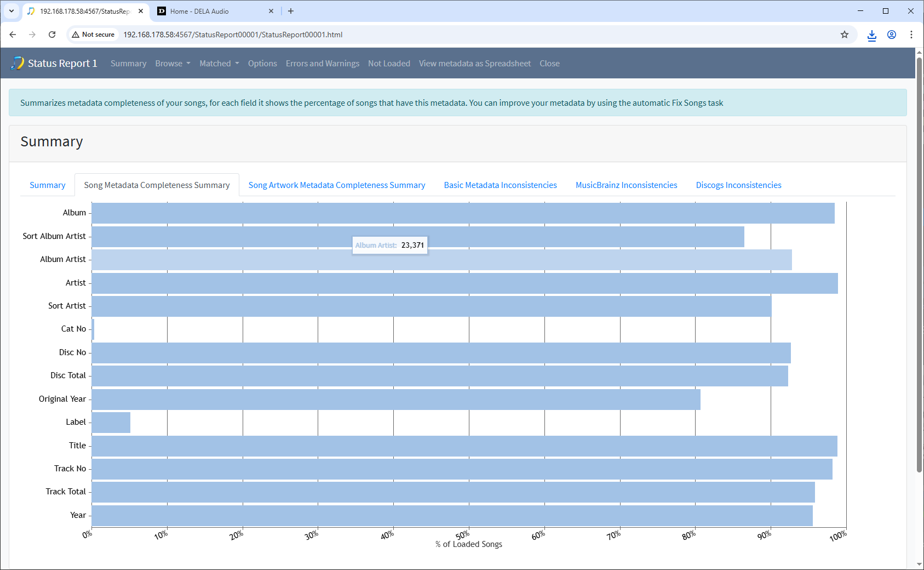Expand the Browse dropdown menu
Screen dimensions: 924x570
point(173,64)
